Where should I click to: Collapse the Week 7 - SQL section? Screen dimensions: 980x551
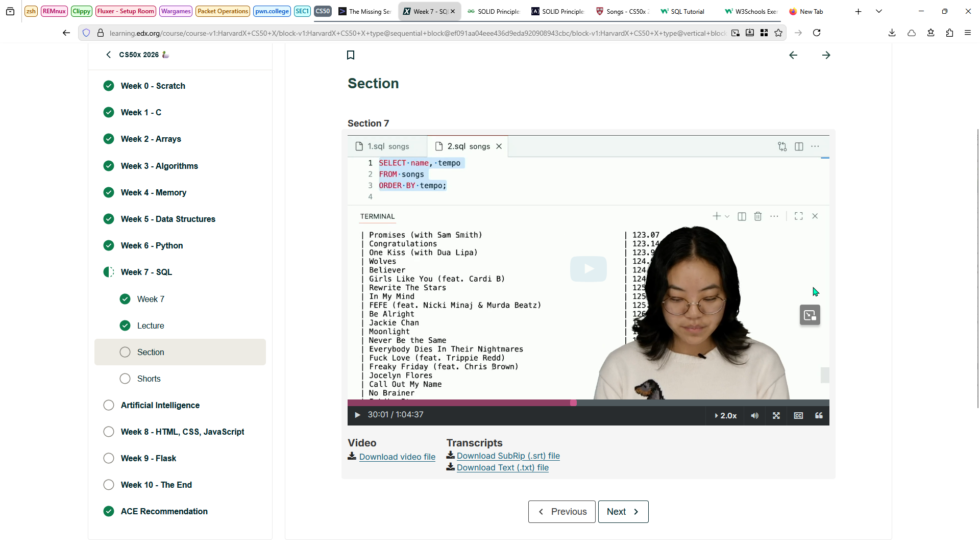(146, 272)
